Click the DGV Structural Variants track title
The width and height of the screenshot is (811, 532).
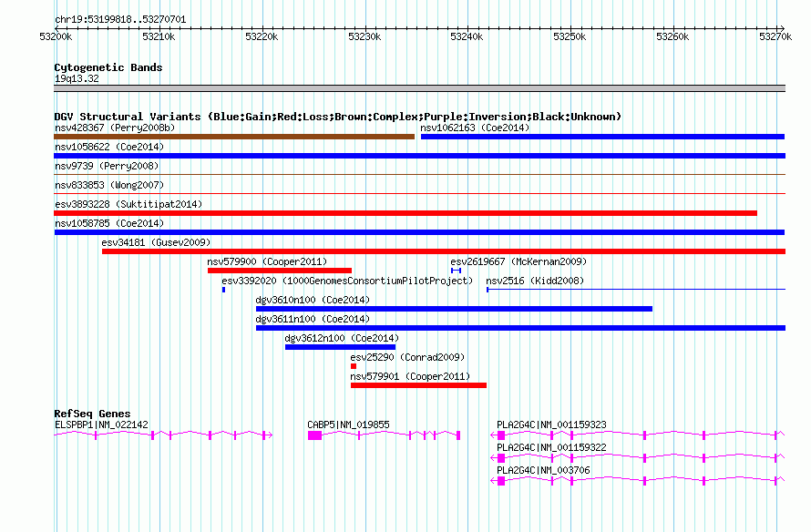tap(338, 117)
